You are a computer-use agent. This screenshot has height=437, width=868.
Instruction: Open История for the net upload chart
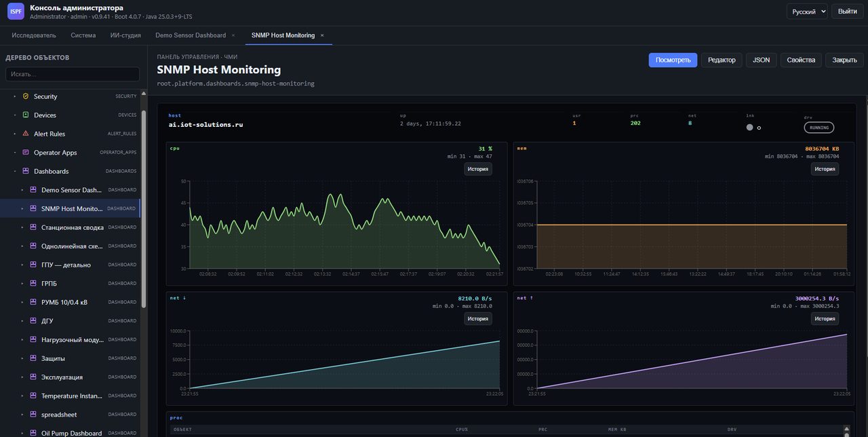[x=825, y=318]
